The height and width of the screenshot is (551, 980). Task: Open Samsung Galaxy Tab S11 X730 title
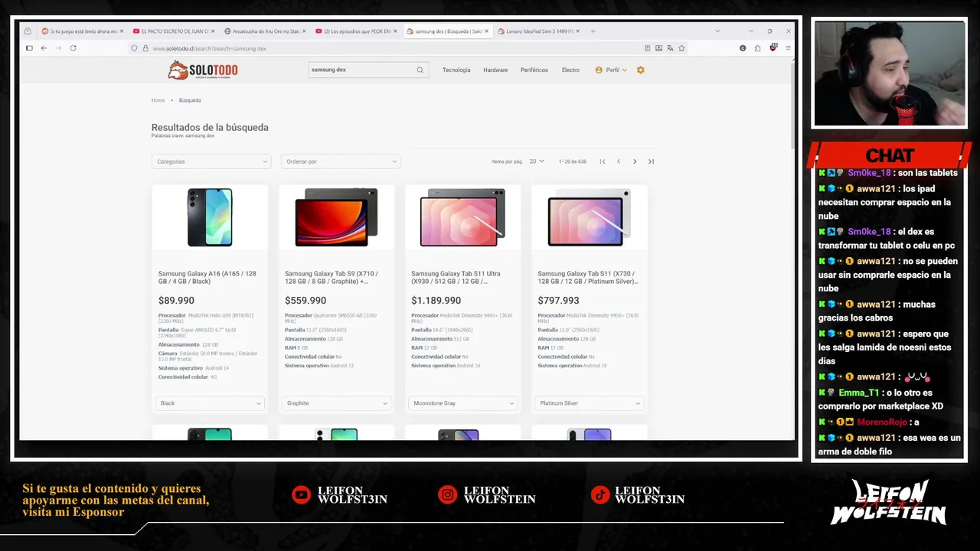(588, 277)
